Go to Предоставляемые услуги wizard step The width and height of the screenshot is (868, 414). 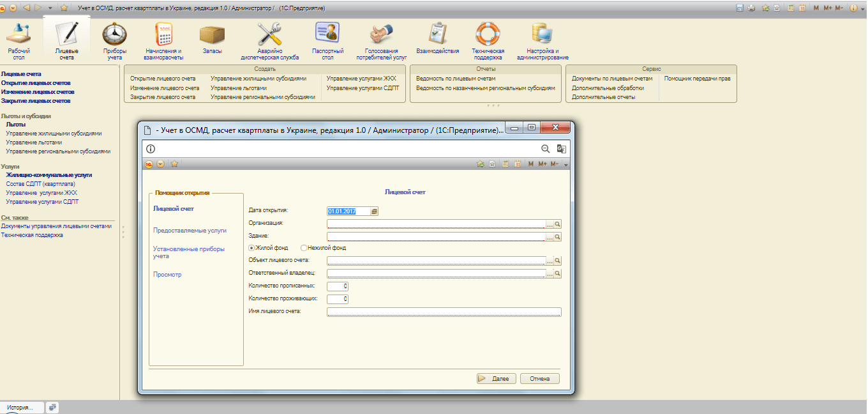click(x=190, y=231)
